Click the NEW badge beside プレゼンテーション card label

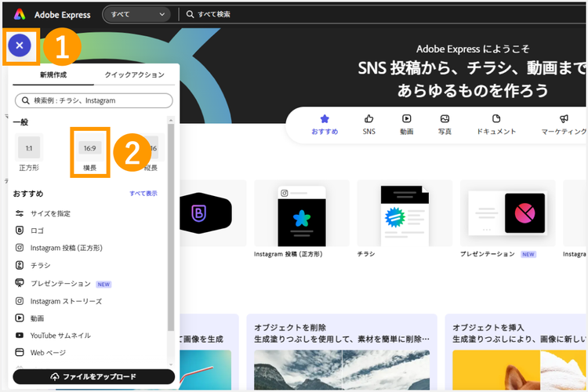(528, 254)
